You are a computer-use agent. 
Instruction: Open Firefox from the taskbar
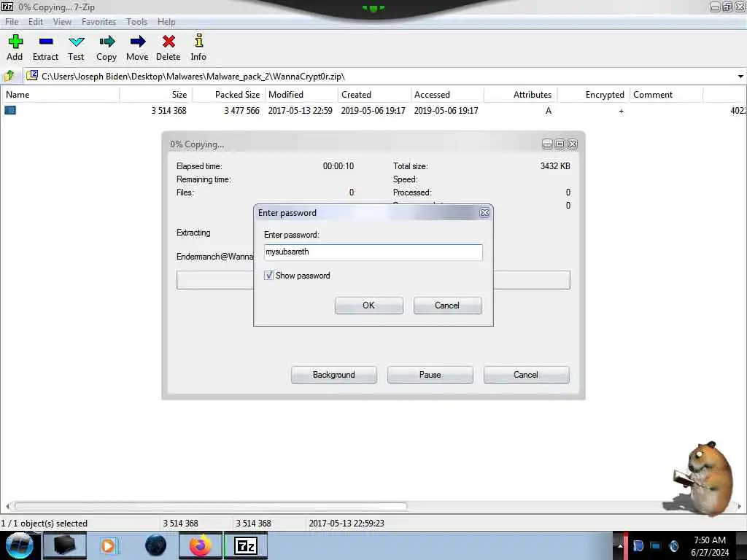coord(200,545)
